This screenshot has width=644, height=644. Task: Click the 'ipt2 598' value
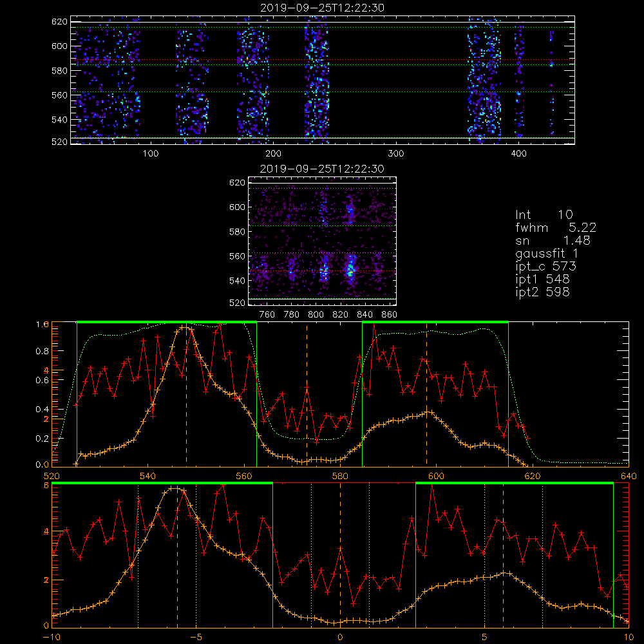pyautogui.click(x=542, y=292)
